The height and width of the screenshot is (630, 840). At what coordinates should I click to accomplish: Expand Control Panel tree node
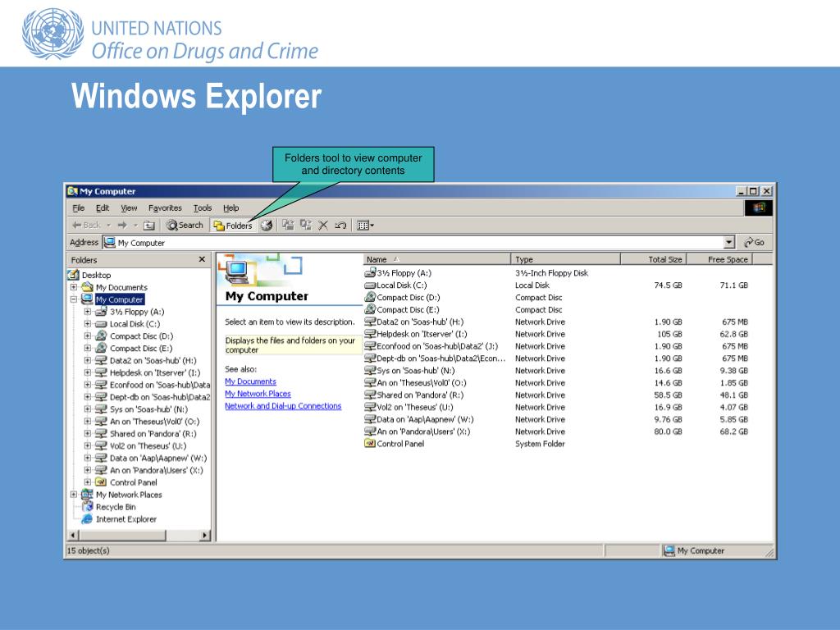[87, 482]
